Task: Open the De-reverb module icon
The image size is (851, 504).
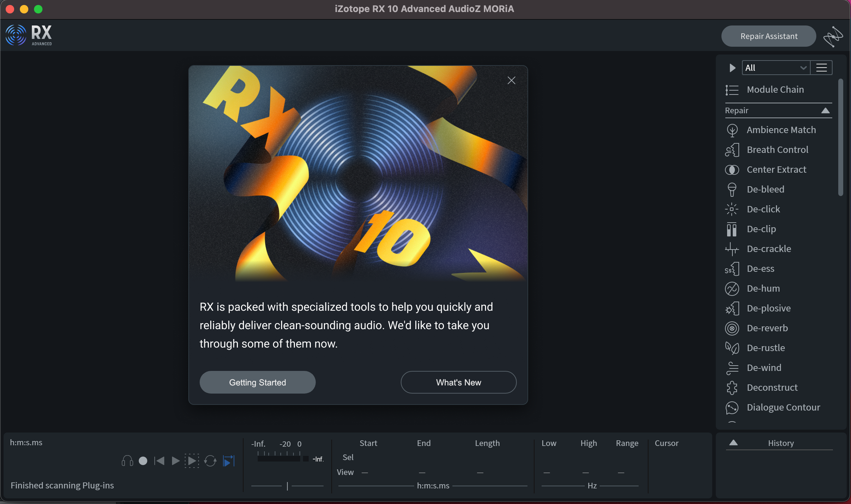Action: pos(732,328)
